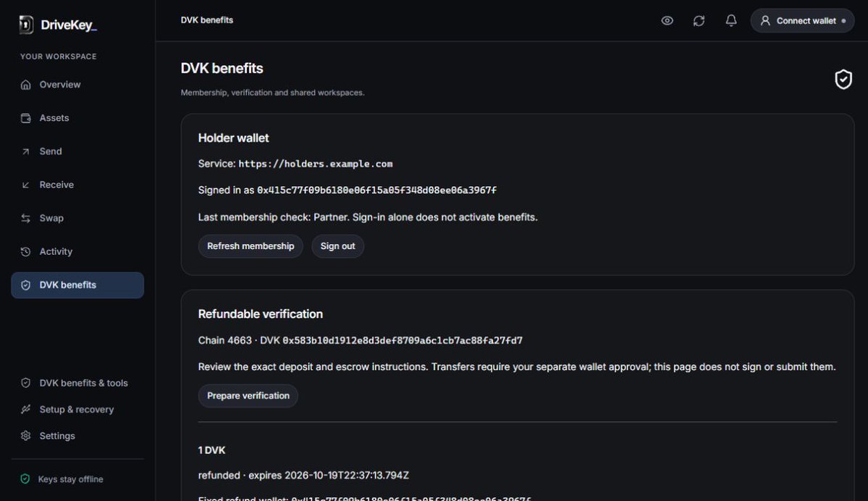Open the Receive page

tap(77, 185)
